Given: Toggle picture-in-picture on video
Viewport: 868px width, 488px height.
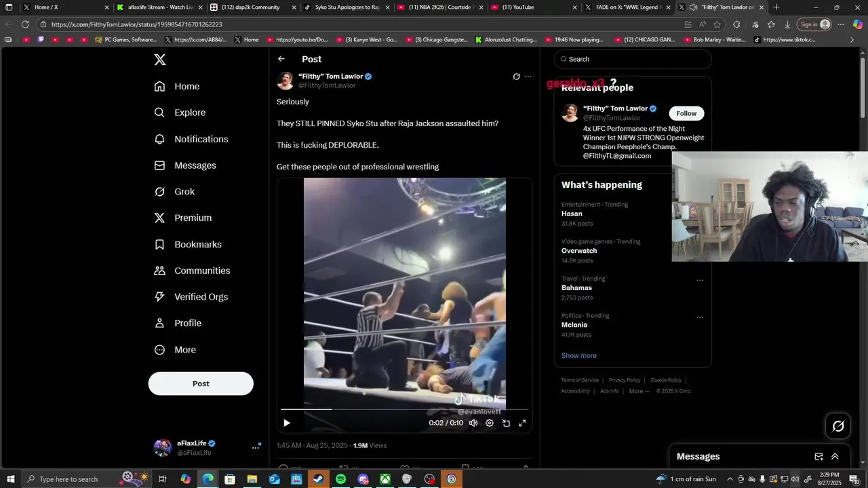Looking at the screenshot, I should 506,423.
